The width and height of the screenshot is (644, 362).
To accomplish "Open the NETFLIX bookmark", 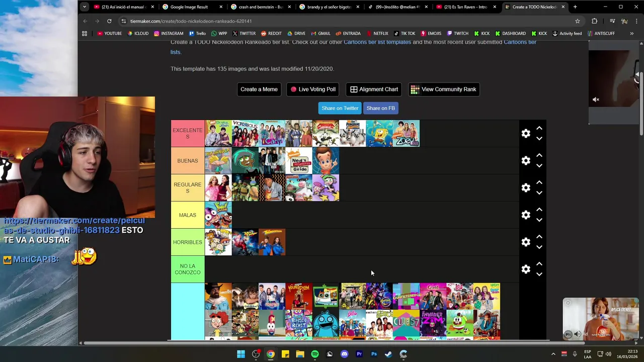I will (x=377, y=34).
